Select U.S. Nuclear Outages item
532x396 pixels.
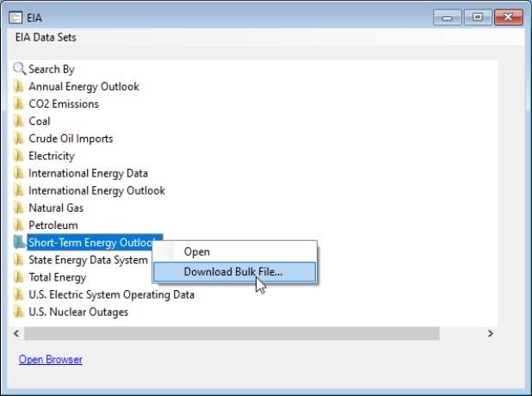pos(78,312)
